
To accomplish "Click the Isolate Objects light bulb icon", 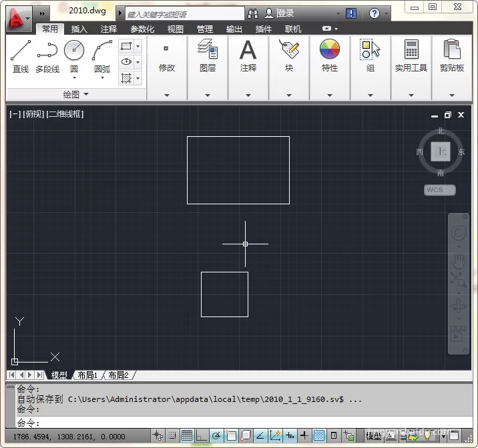I will [427, 436].
